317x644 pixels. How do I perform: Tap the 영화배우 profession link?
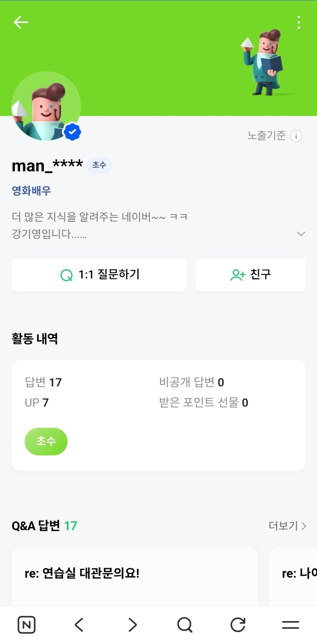pos(31,191)
